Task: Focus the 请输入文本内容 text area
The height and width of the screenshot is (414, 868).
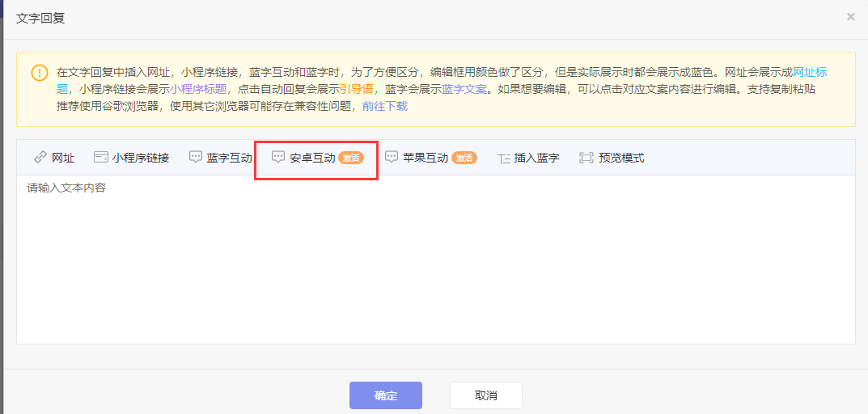Action: tap(436, 259)
